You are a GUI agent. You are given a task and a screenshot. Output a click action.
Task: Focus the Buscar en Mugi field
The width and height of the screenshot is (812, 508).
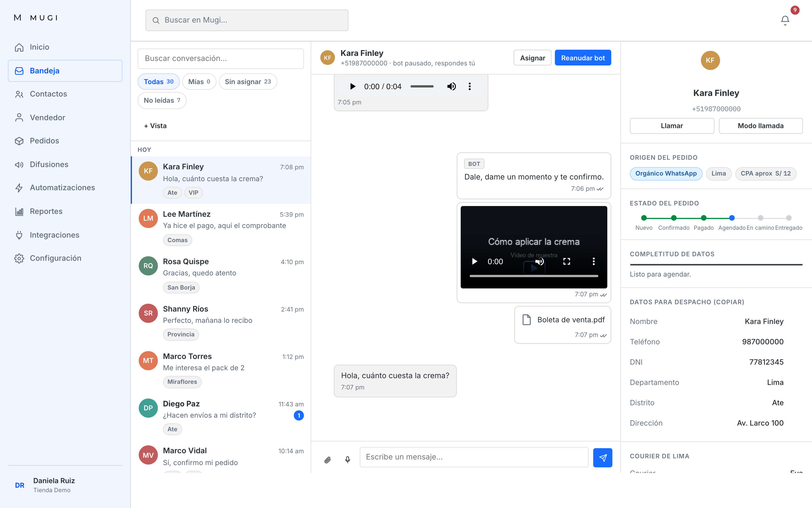(x=247, y=20)
